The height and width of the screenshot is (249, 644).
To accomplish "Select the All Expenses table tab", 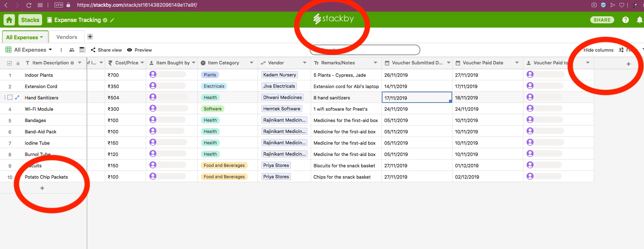I will tap(24, 37).
